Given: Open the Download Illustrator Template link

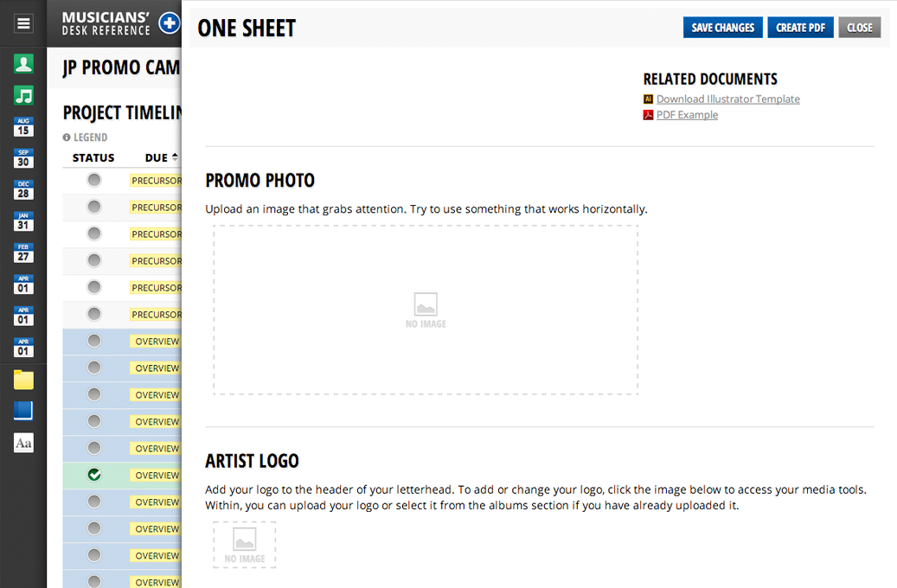Looking at the screenshot, I should tap(727, 99).
